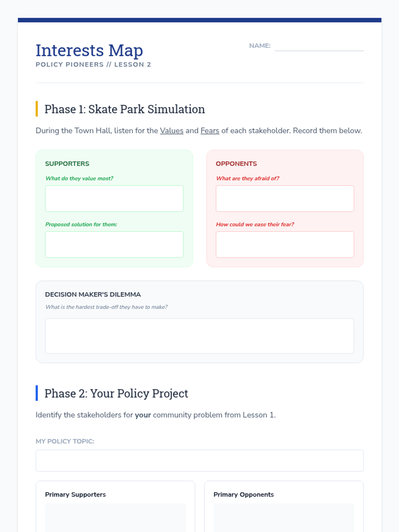Click the 'Policy Pioneers // Lesson 2' subtitle
The height and width of the screenshot is (532, 399).
click(93, 65)
